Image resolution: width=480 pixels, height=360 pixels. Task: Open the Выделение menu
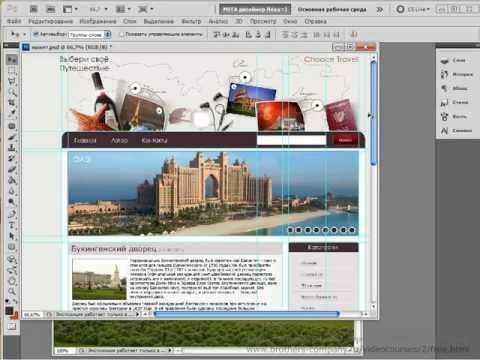[159, 21]
